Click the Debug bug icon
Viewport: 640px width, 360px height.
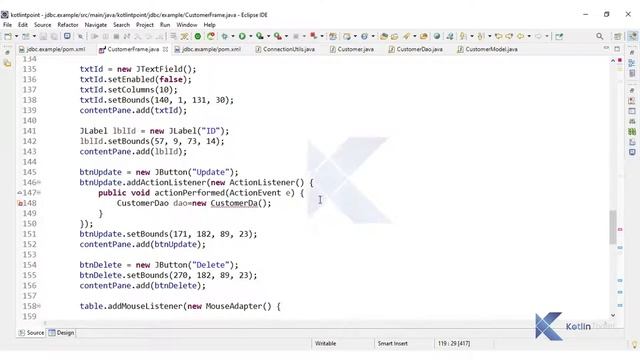click(x=224, y=36)
